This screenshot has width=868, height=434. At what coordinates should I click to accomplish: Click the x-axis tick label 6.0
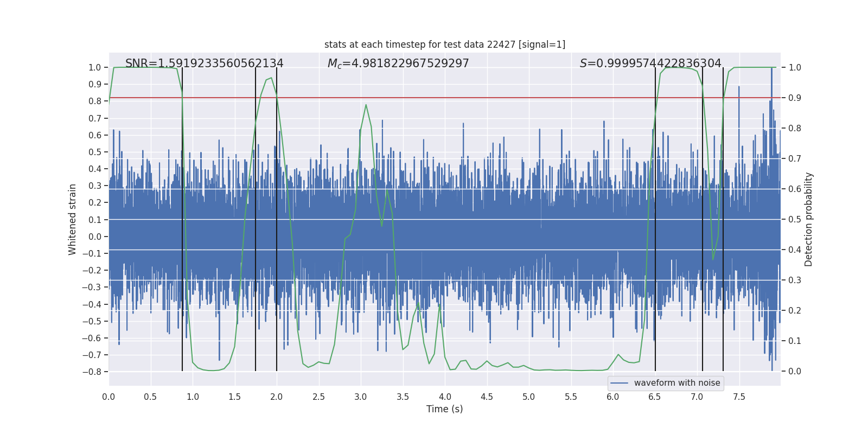coord(613,397)
